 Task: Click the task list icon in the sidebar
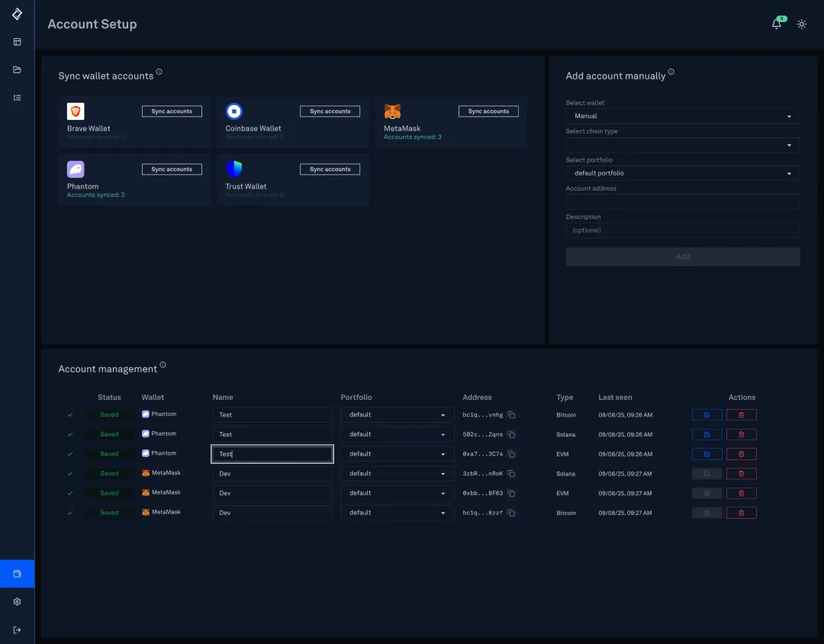tap(17, 97)
